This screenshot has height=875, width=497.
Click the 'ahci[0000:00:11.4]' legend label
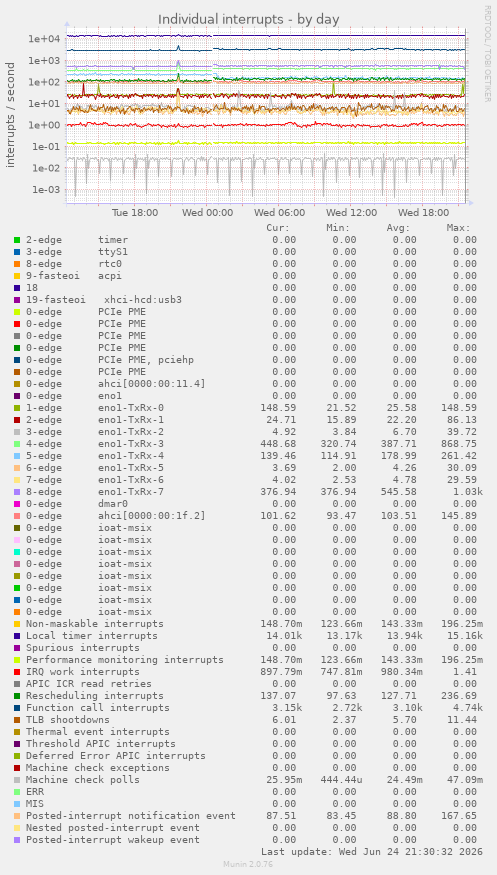(x=152, y=384)
